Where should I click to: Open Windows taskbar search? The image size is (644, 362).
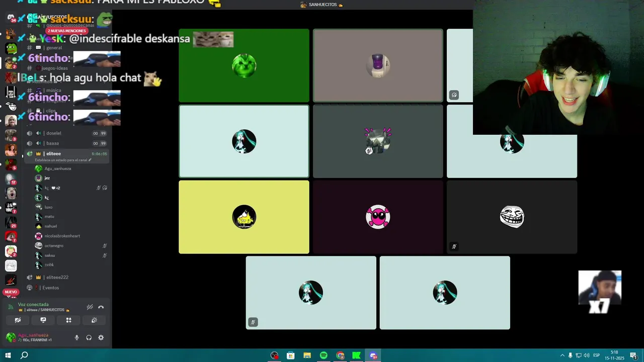click(24, 355)
